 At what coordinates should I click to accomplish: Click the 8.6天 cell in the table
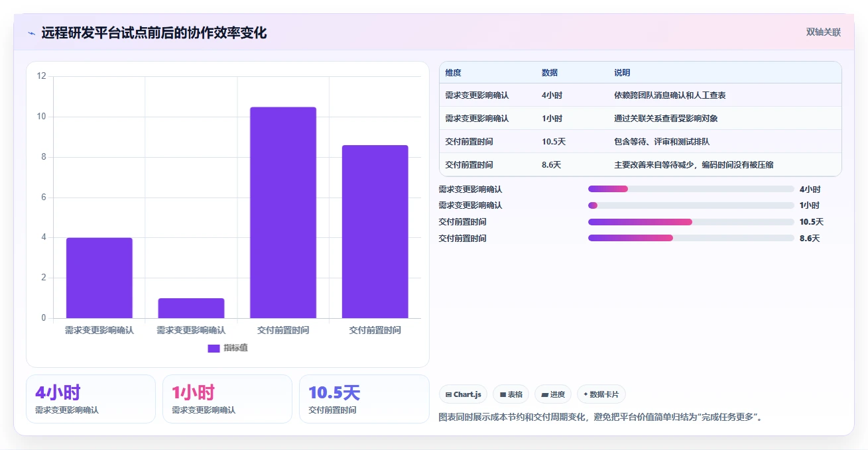551,164
